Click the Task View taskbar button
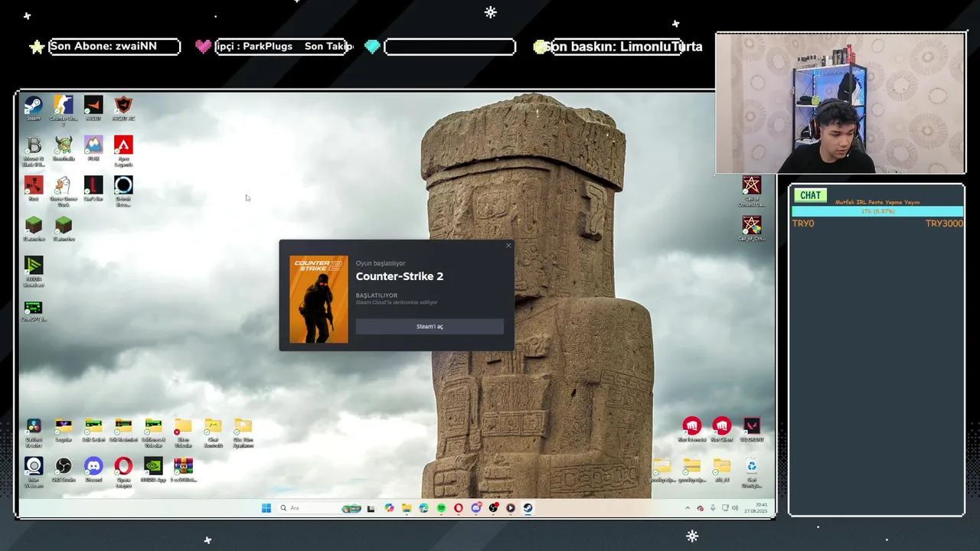 (371, 508)
